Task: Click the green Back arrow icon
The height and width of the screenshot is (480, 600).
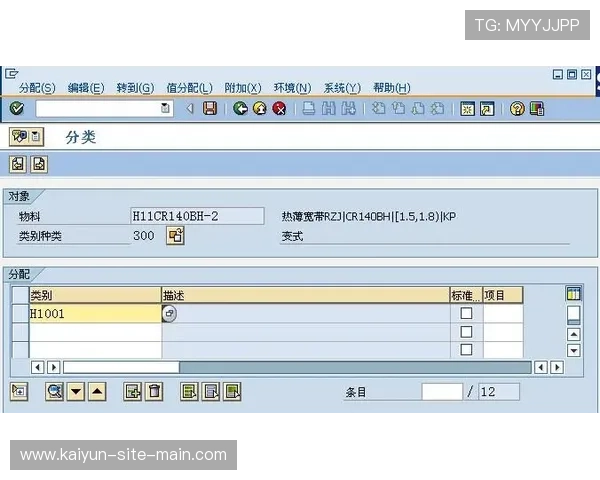Action: pyautogui.click(x=240, y=109)
